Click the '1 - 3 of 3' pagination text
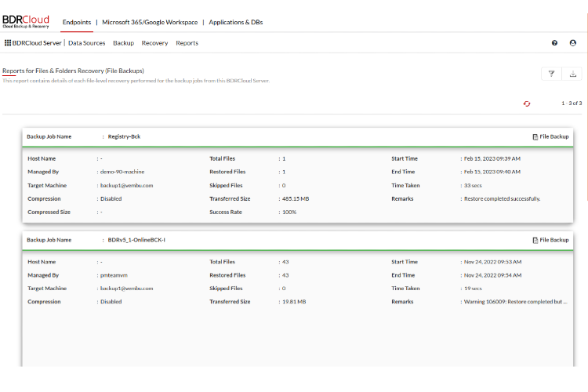This screenshot has width=588, height=392. [x=572, y=103]
